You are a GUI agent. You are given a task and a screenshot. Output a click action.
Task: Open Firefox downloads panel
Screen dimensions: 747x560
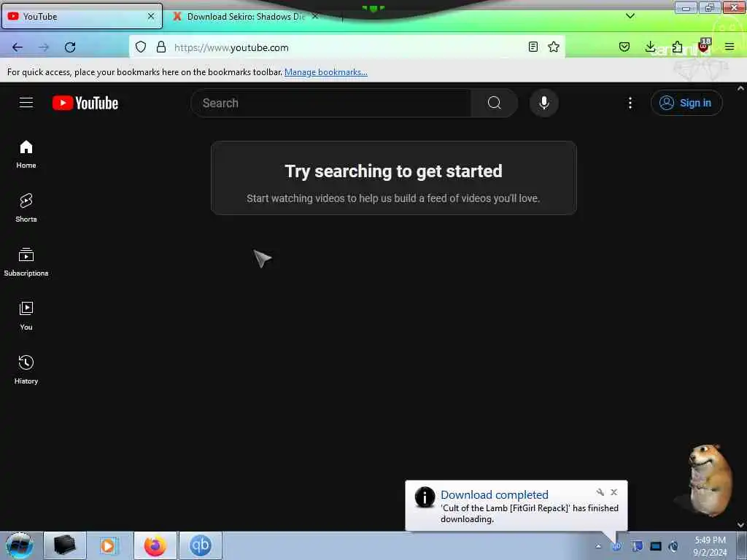[650, 47]
